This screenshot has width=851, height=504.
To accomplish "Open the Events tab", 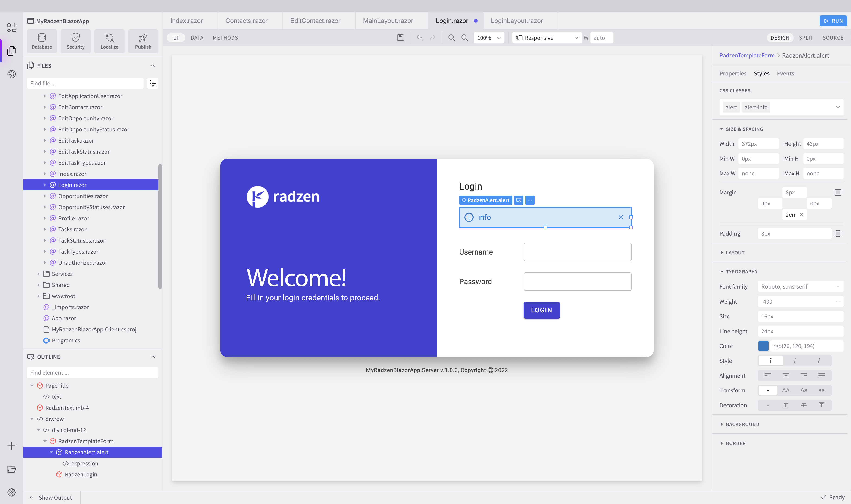I will [x=785, y=73].
